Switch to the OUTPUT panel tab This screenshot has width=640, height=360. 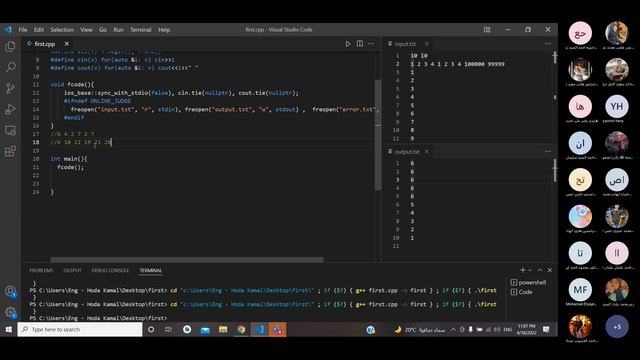72,270
